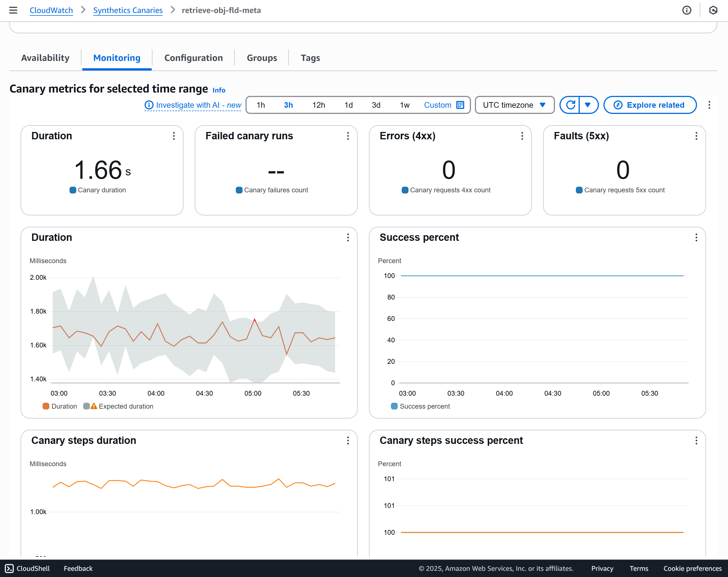Select the 1w time range

tap(404, 105)
